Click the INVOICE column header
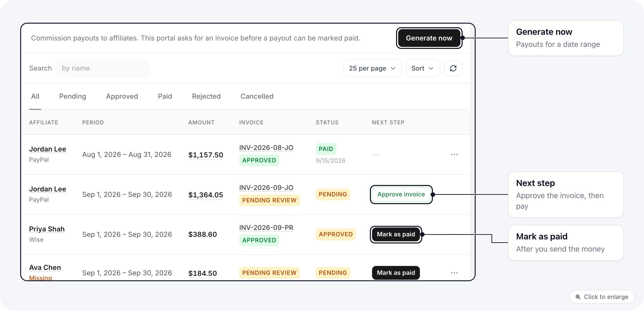 [x=251, y=122]
